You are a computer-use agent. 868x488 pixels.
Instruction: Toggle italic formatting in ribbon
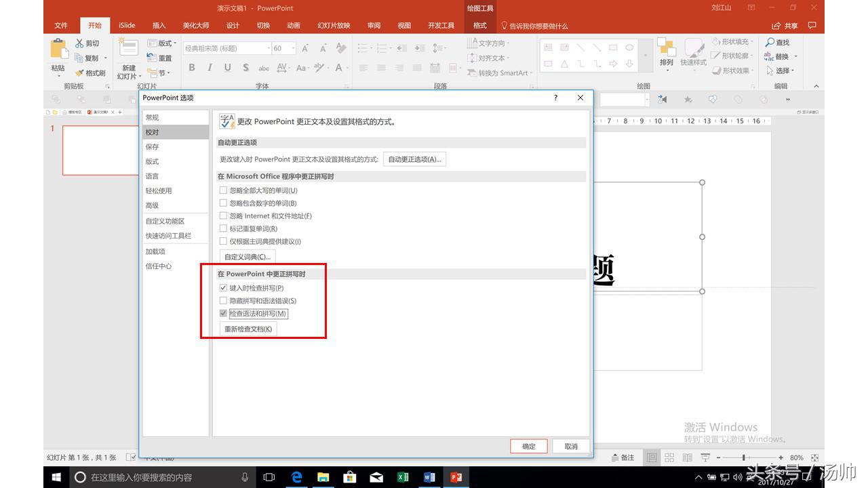point(210,68)
